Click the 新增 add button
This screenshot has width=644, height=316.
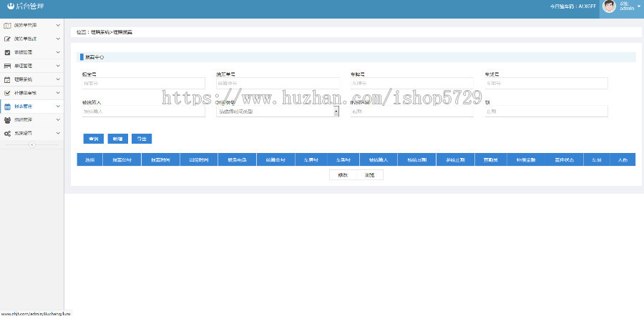click(118, 139)
